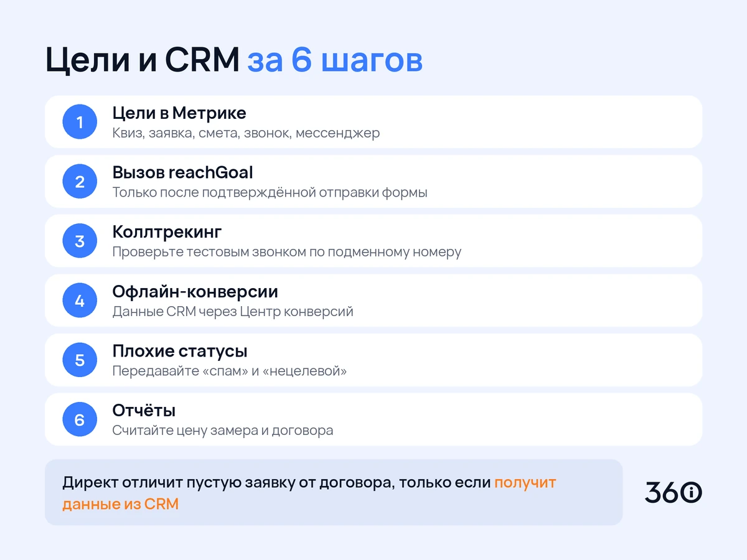Click the blue title words "за 6 шагов"
This screenshot has width=747, height=560.
pyautogui.click(x=335, y=61)
